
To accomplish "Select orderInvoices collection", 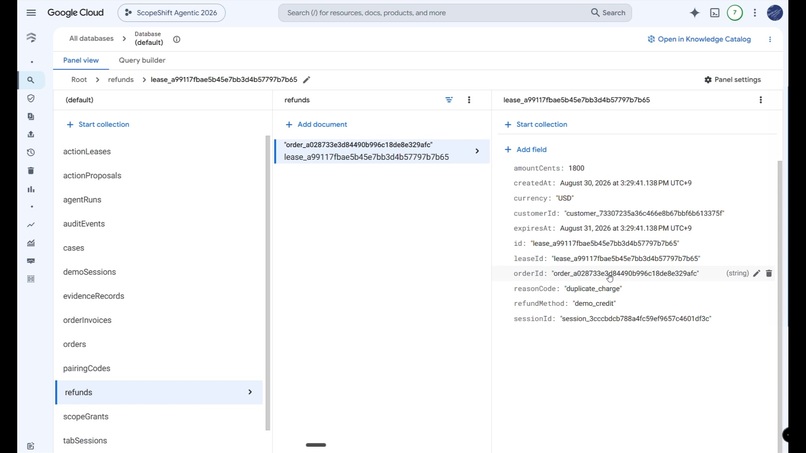I will (x=87, y=320).
